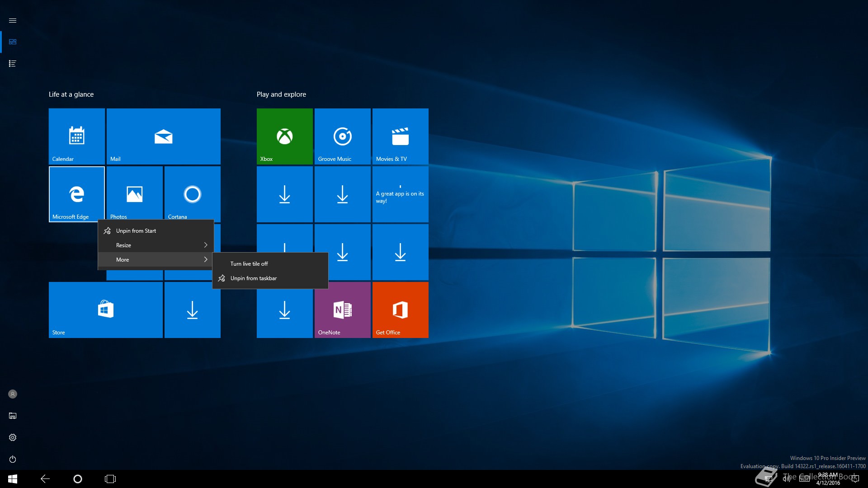
Task: Click the downloading tile beside Store
Action: point(193,310)
